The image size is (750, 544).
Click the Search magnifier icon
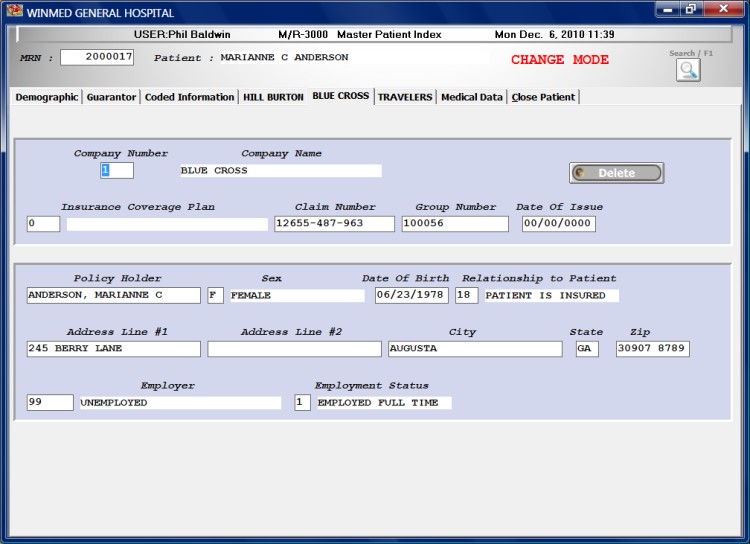[x=688, y=70]
